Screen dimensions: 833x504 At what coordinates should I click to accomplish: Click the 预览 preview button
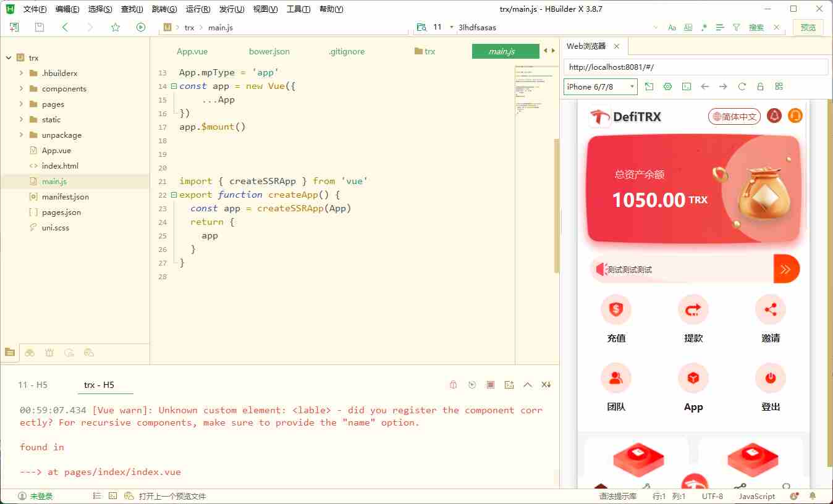(808, 28)
